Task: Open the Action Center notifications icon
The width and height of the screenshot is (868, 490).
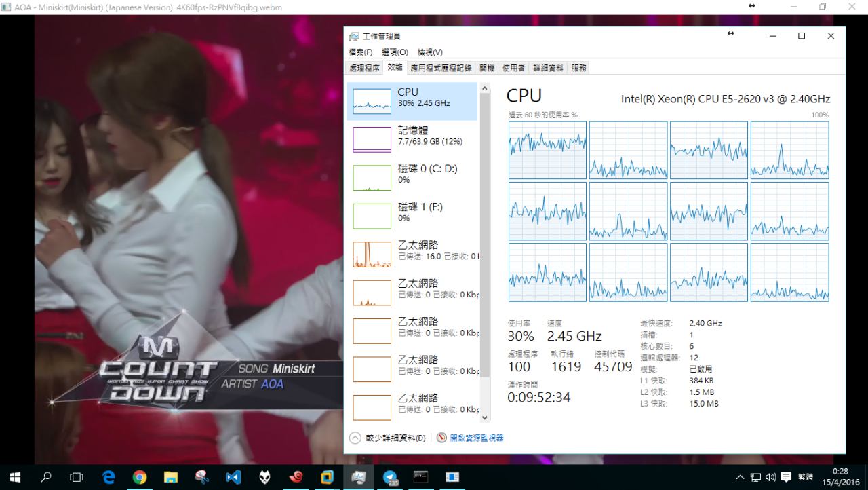Action: click(787, 477)
